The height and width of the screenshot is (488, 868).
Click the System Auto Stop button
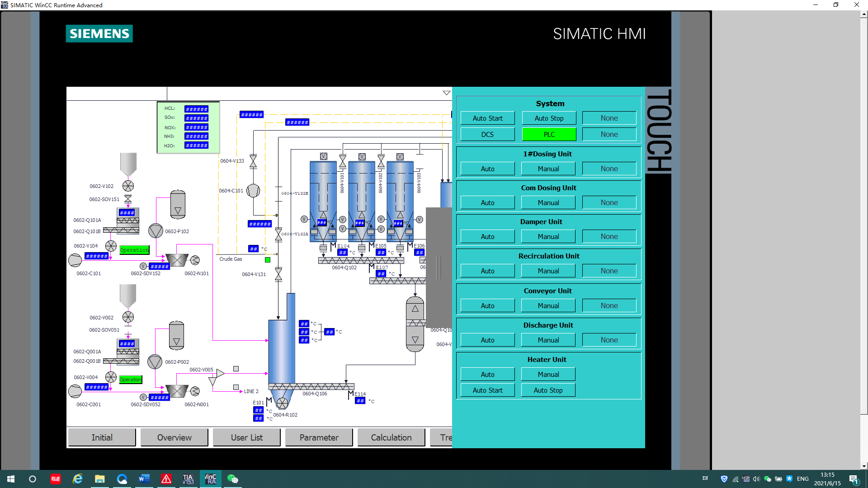pos(549,118)
